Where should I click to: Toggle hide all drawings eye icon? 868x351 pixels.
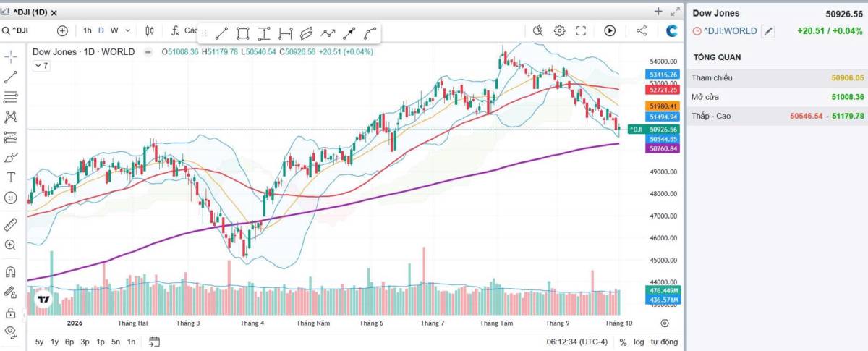coord(11,331)
